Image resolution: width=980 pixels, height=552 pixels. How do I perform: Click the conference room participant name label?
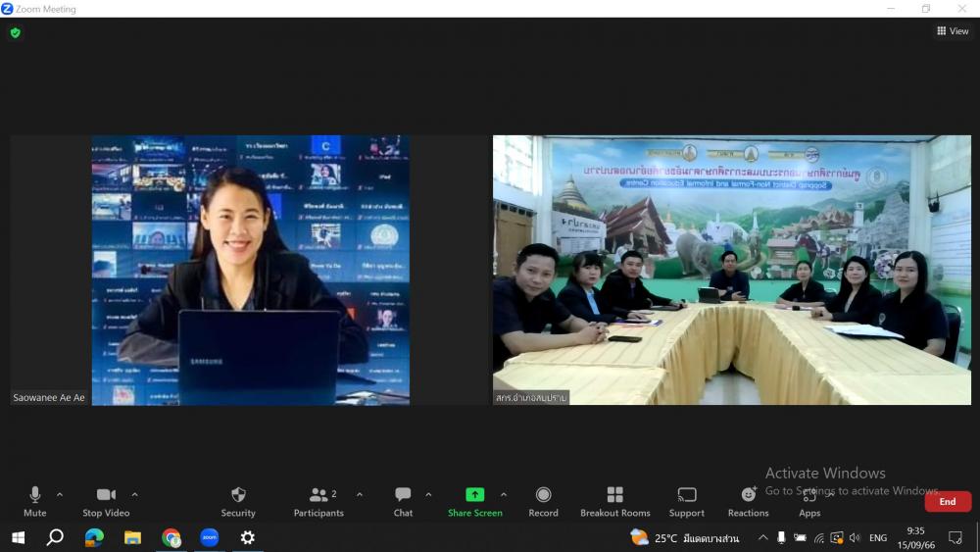tap(531, 398)
